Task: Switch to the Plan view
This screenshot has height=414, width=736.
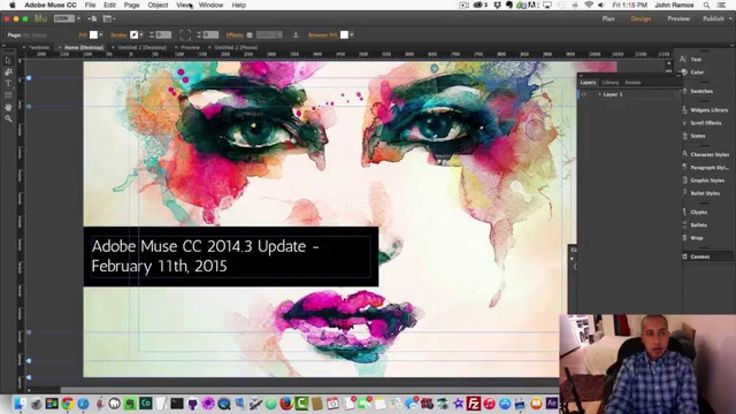Action: [608, 19]
